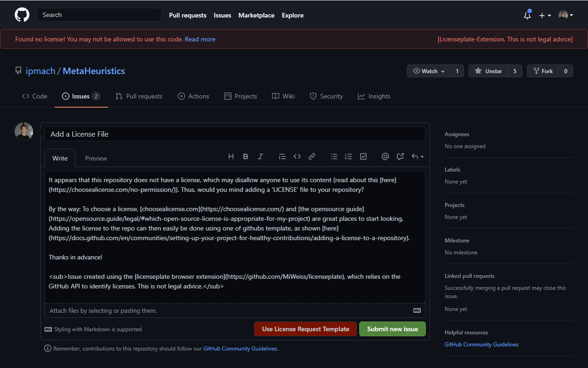Open the Insights tab
The image size is (588, 368).
pyautogui.click(x=374, y=96)
